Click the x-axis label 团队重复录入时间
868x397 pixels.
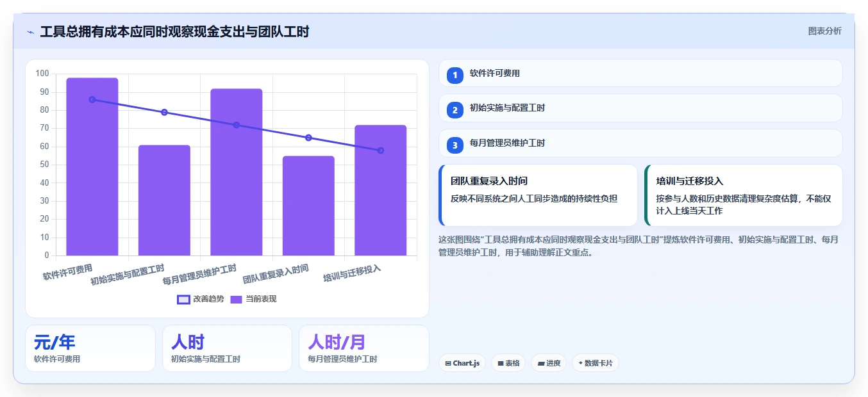tap(276, 273)
